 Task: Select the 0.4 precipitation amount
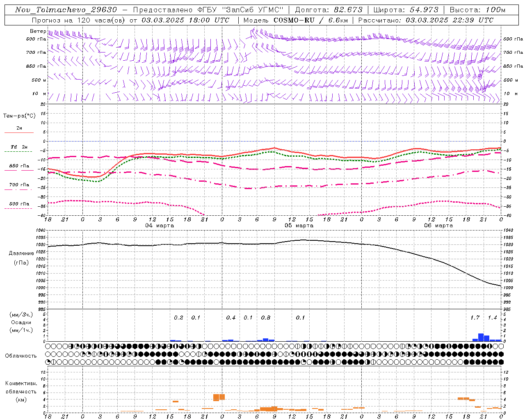pyautogui.click(x=231, y=317)
